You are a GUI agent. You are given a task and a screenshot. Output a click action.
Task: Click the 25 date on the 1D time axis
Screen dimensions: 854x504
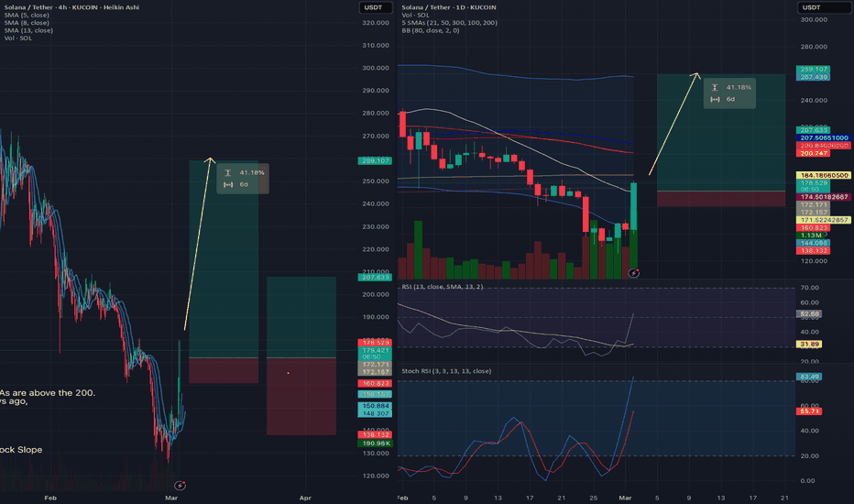pyautogui.click(x=593, y=498)
